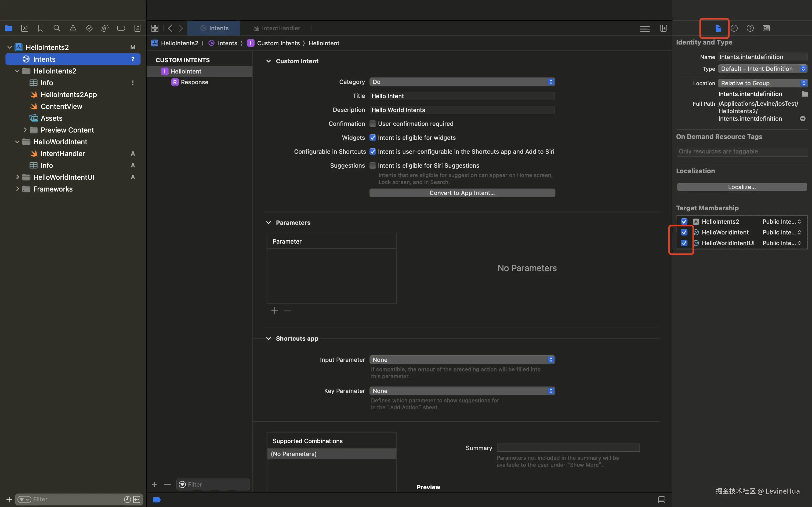Select the Response item under HelloIntent

[x=194, y=82]
